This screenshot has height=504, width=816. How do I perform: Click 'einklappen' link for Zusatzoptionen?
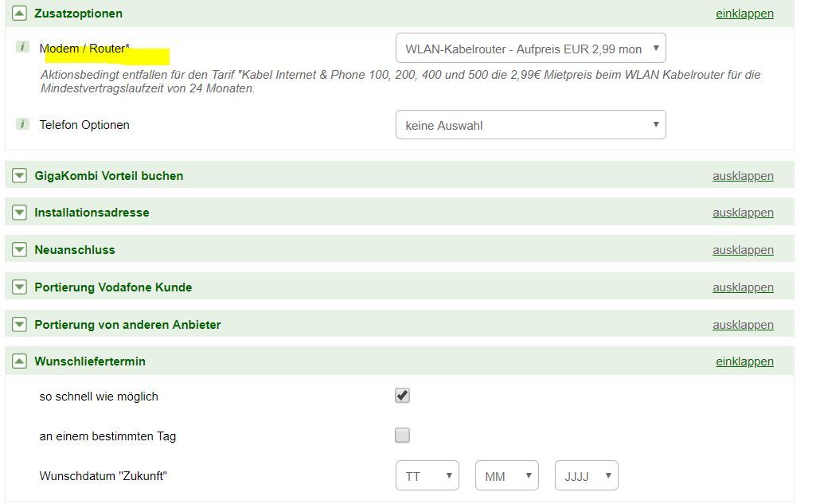744,14
